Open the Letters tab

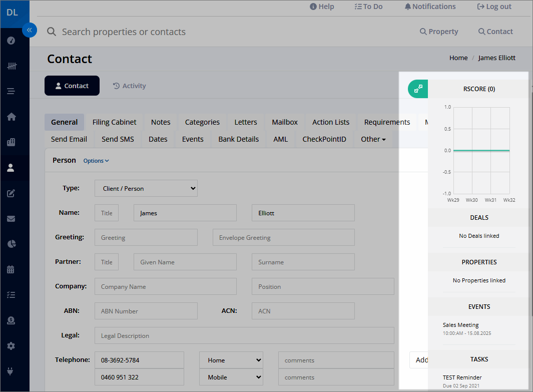[246, 122]
